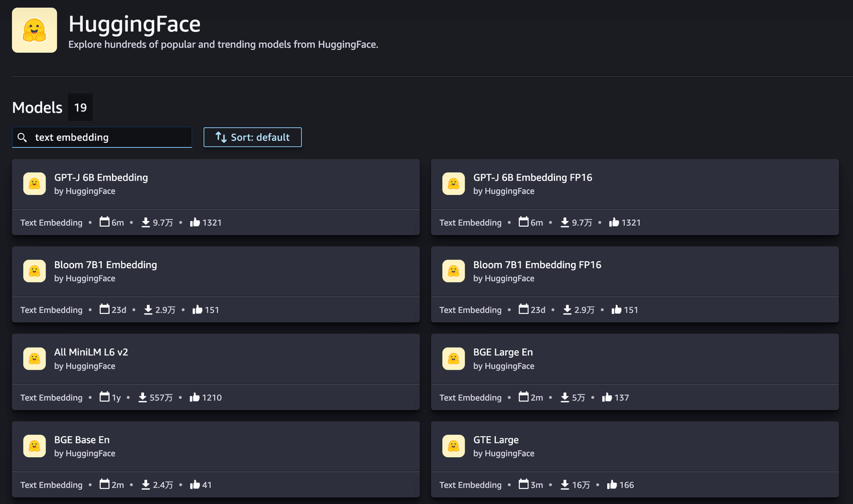
Task: Click the 137 likes count on BGE Large En
Action: click(622, 397)
